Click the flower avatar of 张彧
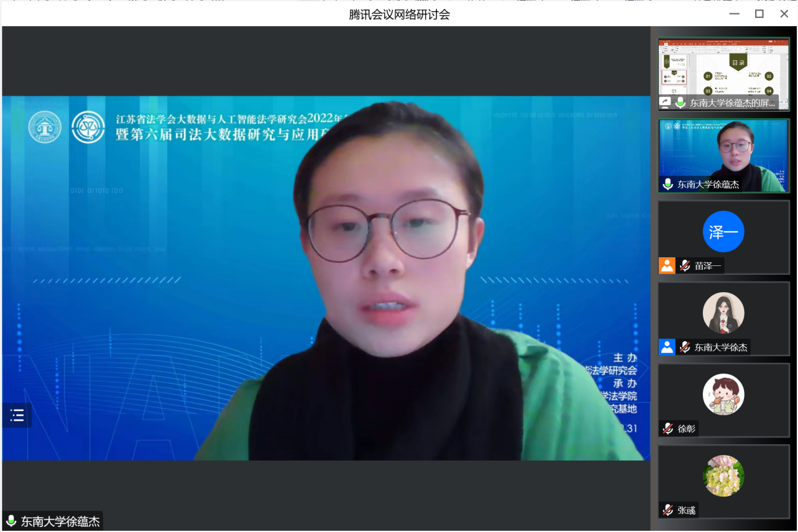This screenshot has width=798, height=532. [x=723, y=476]
